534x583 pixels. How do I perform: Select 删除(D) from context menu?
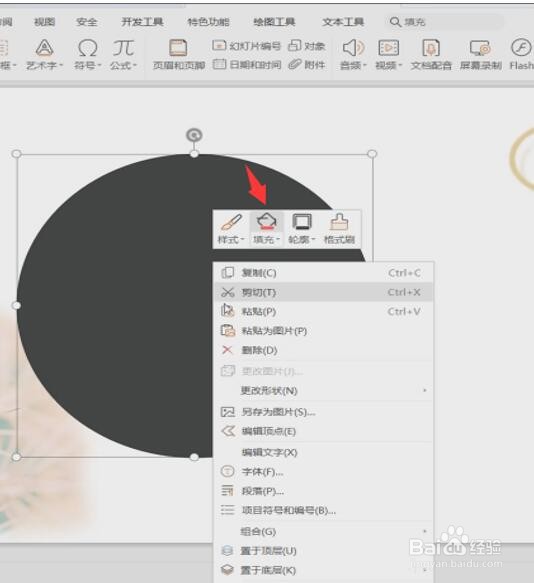pos(324,350)
